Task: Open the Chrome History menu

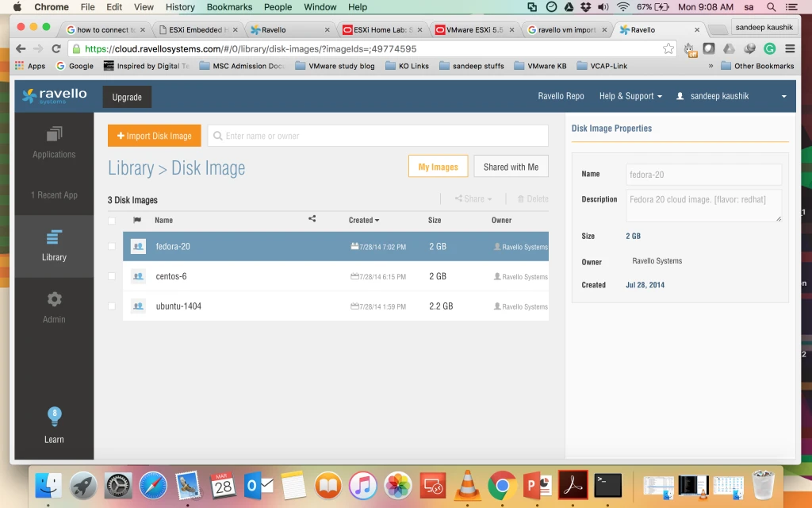Action: pos(180,6)
